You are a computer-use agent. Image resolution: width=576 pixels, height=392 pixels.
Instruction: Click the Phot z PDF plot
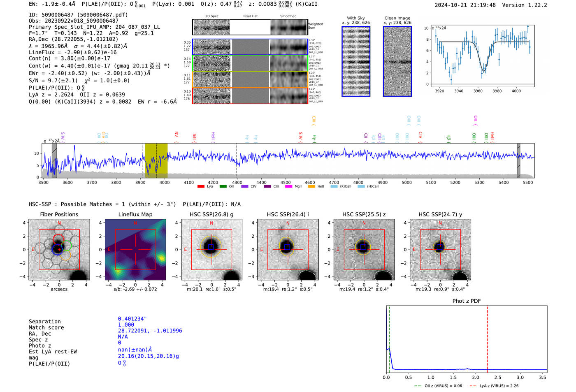point(467,339)
